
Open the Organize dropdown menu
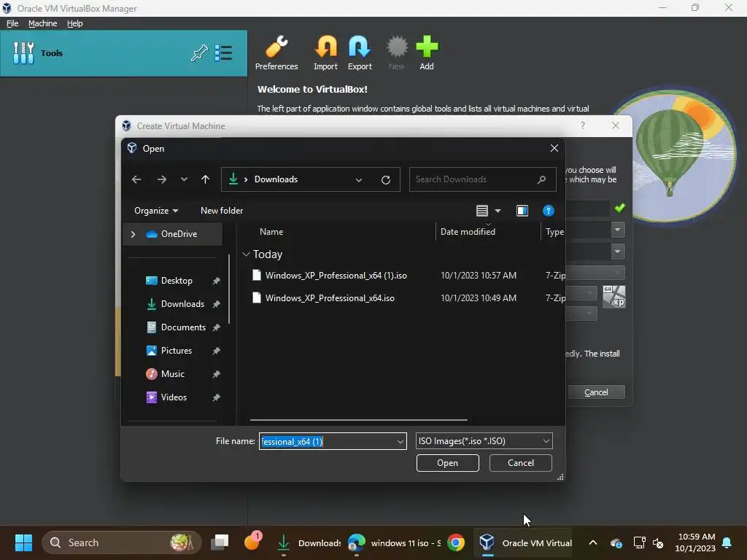point(156,211)
